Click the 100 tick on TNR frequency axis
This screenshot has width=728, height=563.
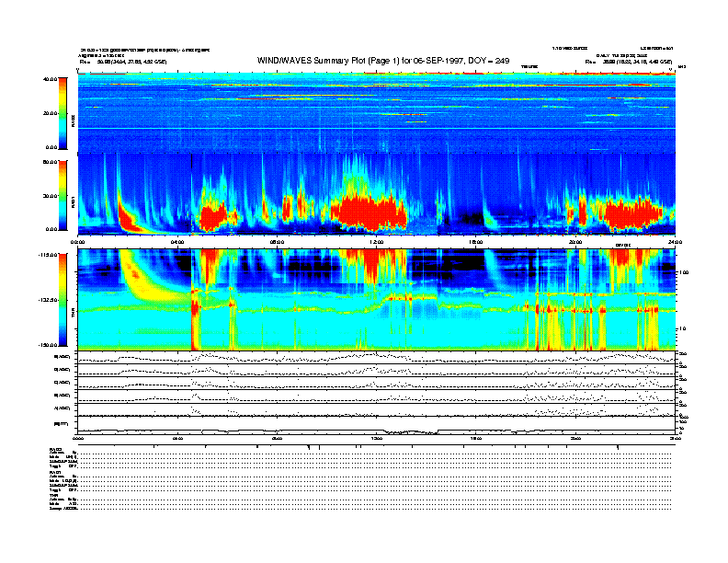(x=684, y=272)
